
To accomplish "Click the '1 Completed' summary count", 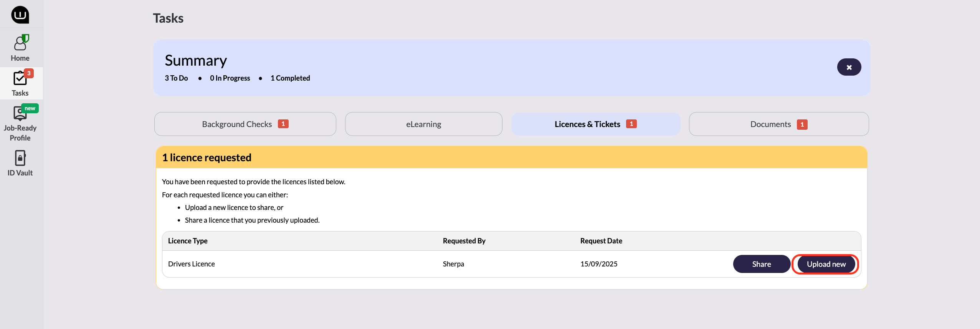I will click(290, 78).
